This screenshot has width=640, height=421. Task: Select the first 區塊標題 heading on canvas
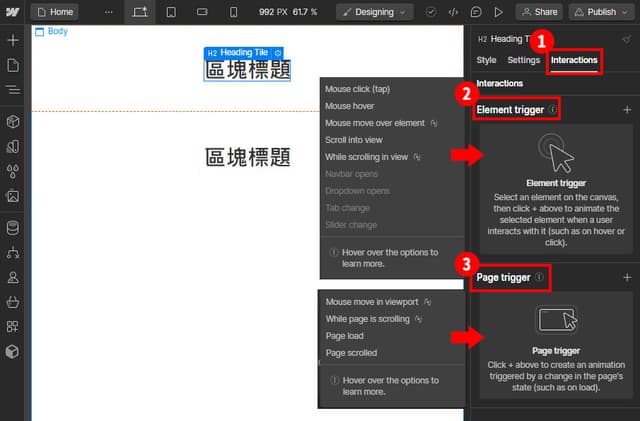point(247,70)
